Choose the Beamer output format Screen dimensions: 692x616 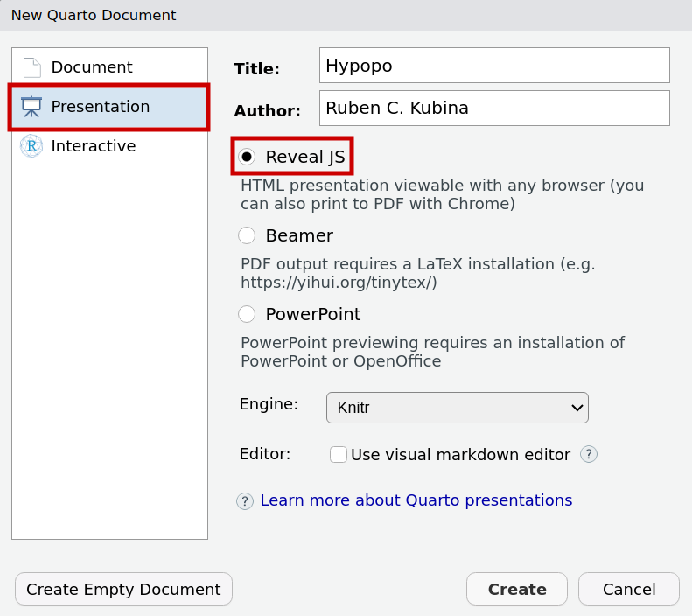[248, 235]
